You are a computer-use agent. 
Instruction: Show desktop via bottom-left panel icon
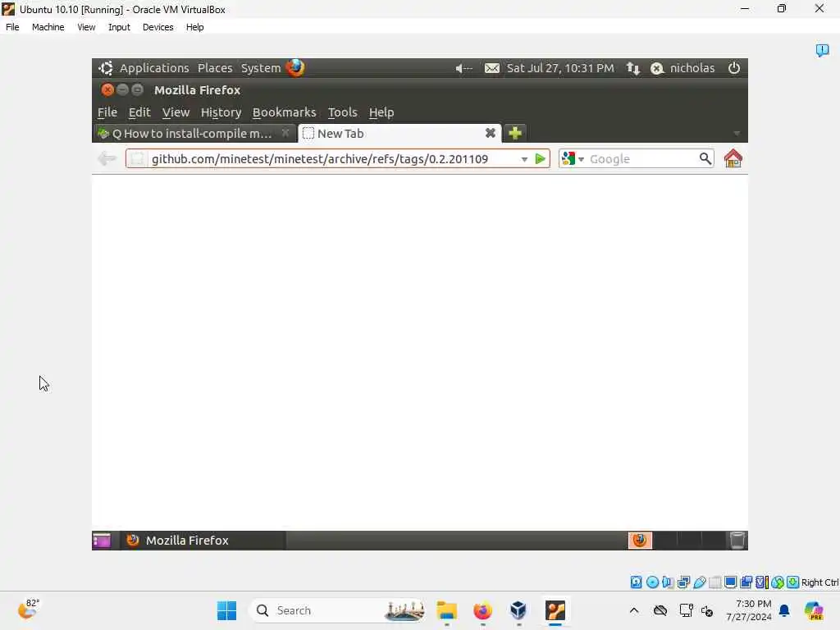click(x=101, y=541)
